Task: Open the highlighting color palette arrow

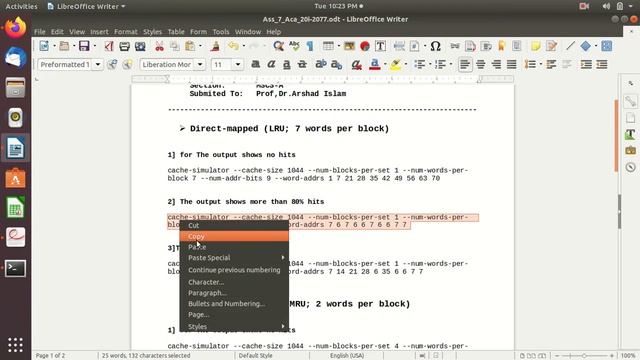Action: 406,64
